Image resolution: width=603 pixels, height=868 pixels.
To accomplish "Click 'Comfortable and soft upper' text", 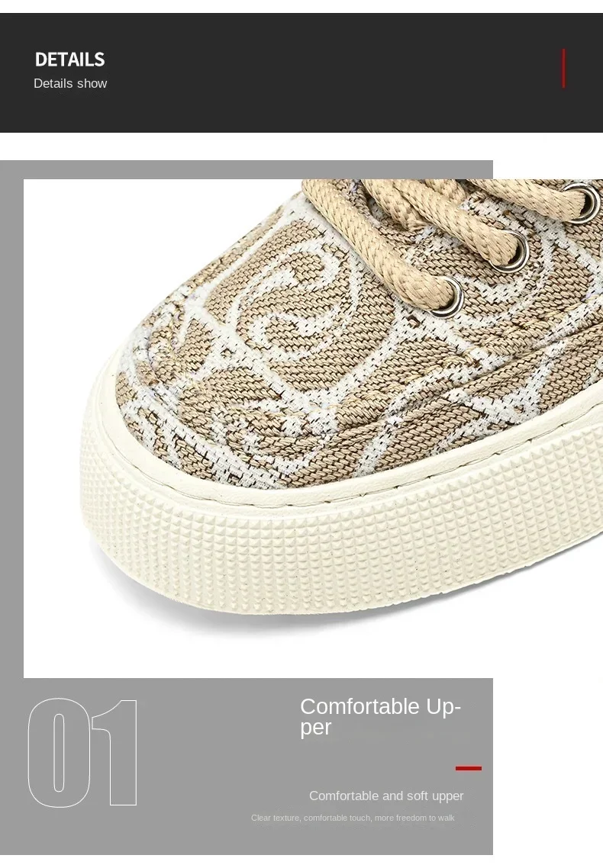I will pos(386,796).
